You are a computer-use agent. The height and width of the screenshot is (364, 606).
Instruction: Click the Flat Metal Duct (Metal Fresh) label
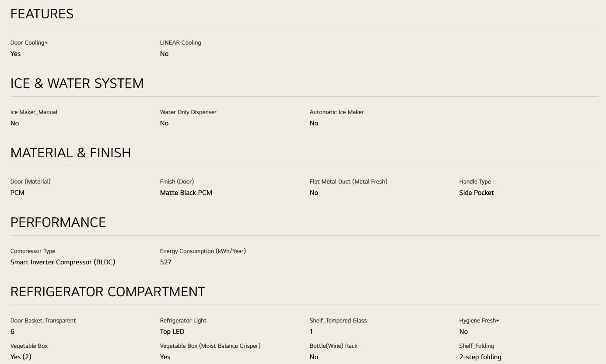pyautogui.click(x=348, y=182)
